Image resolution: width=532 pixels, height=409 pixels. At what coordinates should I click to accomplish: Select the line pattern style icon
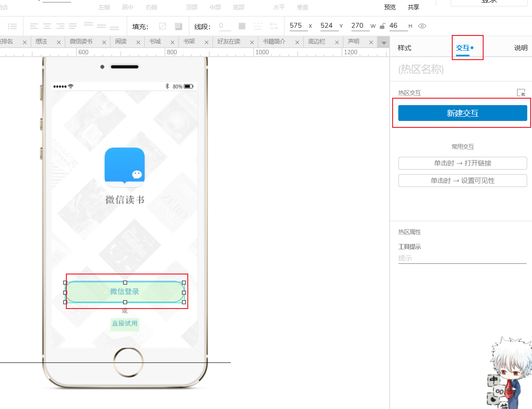point(258,26)
